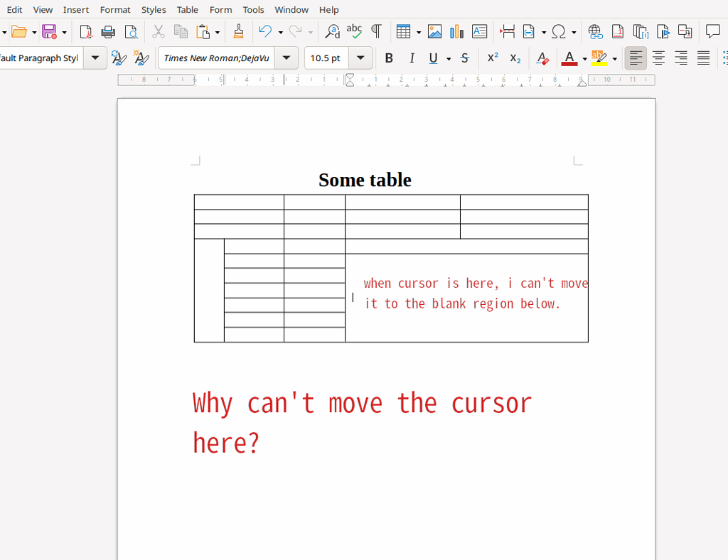The width and height of the screenshot is (728, 560).
Task: Expand the paragraph style dropdown
Action: coord(95,58)
